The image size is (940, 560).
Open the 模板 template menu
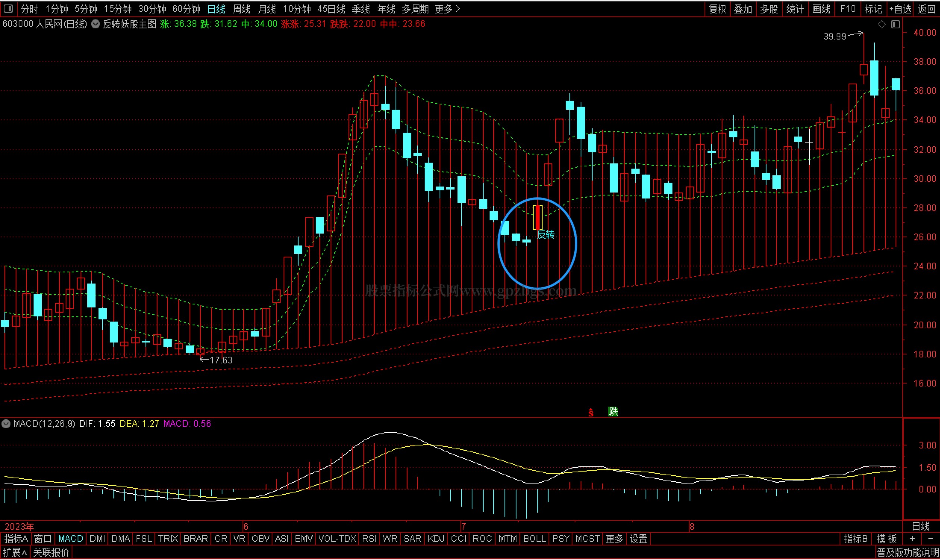point(887,539)
